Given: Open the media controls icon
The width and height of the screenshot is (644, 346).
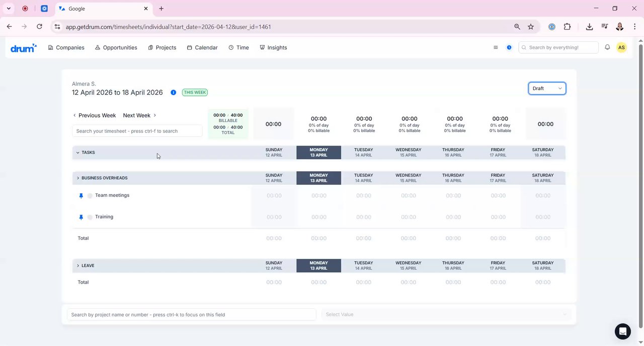Looking at the screenshot, I should pyautogui.click(x=605, y=27).
